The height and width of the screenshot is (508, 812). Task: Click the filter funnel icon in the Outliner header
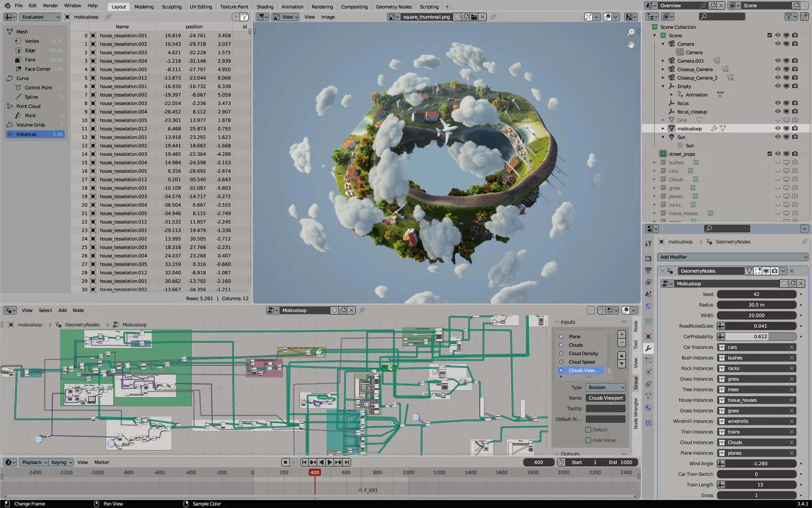click(x=790, y=16)
